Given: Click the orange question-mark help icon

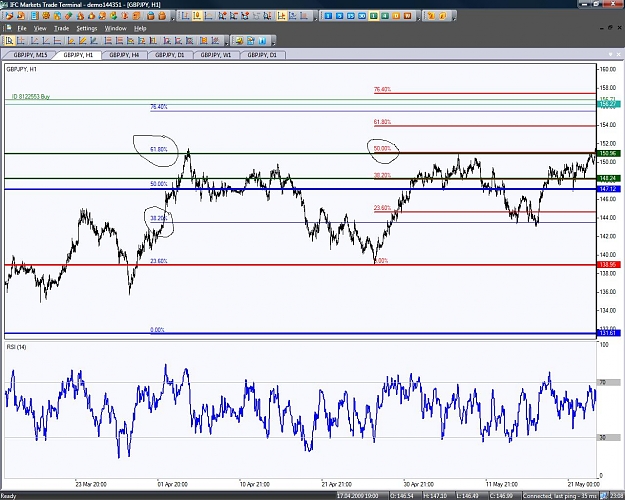Looking at the screenshot, I should 431,16.
